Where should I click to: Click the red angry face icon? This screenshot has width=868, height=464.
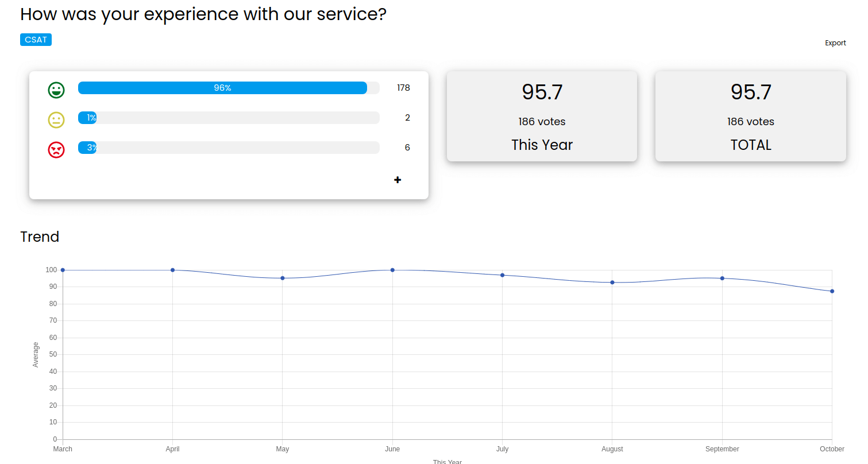(x=56, y=150)
